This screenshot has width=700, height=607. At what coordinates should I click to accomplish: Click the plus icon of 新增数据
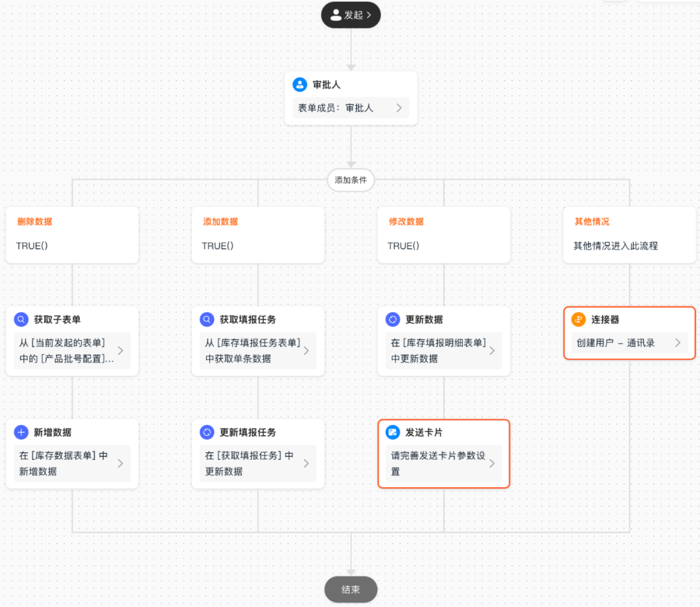coord(21,432)
